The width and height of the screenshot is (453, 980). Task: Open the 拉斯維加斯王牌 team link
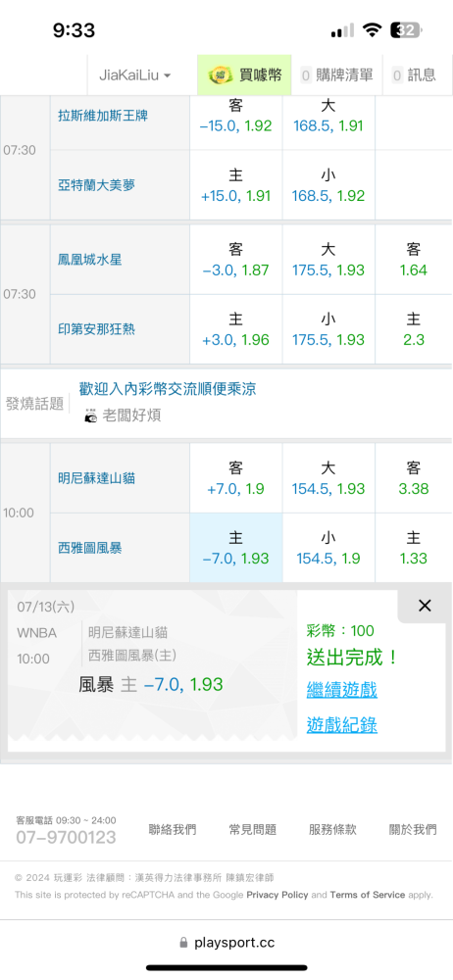coord(103,116)
